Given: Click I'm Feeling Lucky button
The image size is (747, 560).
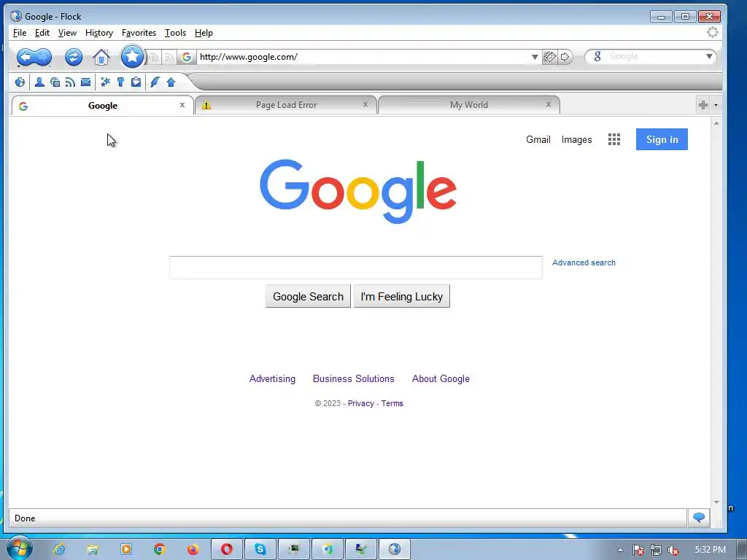Looking at the screenshot, I should (x=402, y=296).
